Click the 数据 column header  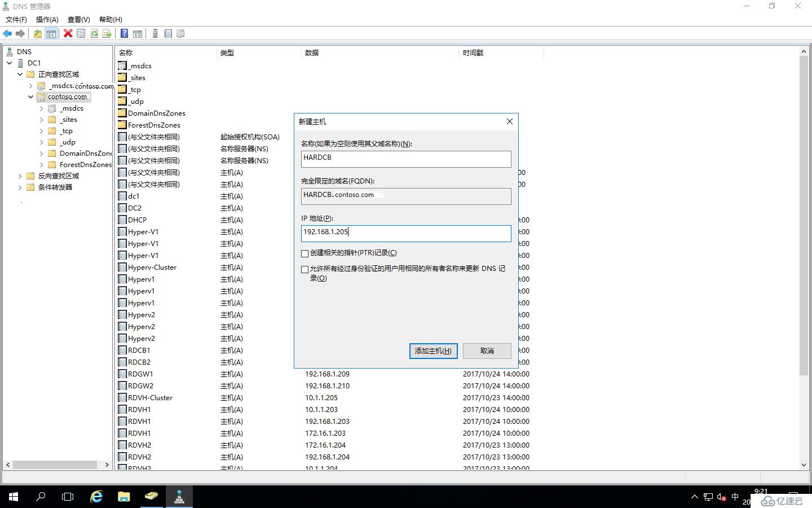click(381, 52)
